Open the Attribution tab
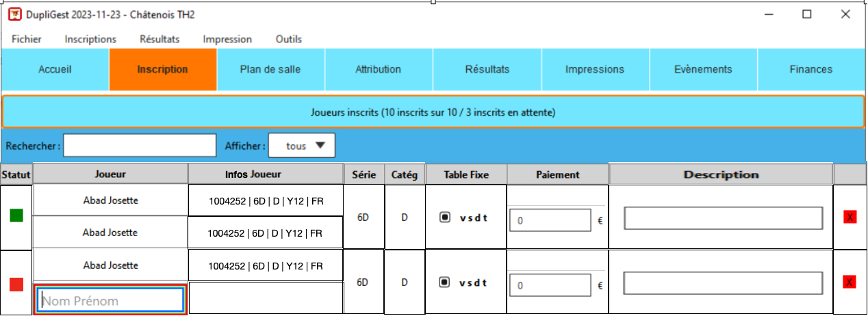 [378, 69]
